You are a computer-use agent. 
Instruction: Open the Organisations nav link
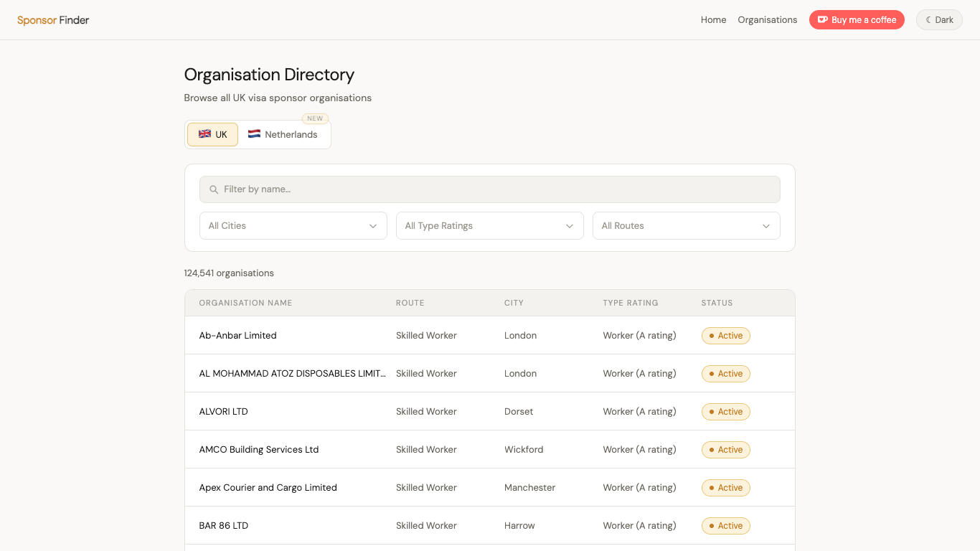tap(768, 20)
